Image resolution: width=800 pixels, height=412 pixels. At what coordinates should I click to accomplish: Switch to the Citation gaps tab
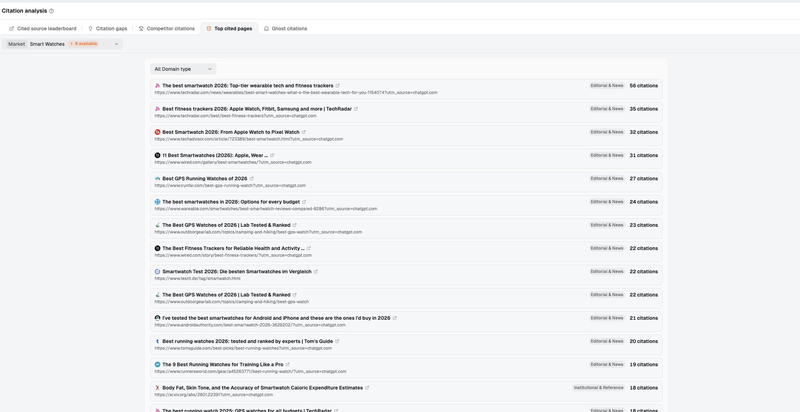click(108, 29)
